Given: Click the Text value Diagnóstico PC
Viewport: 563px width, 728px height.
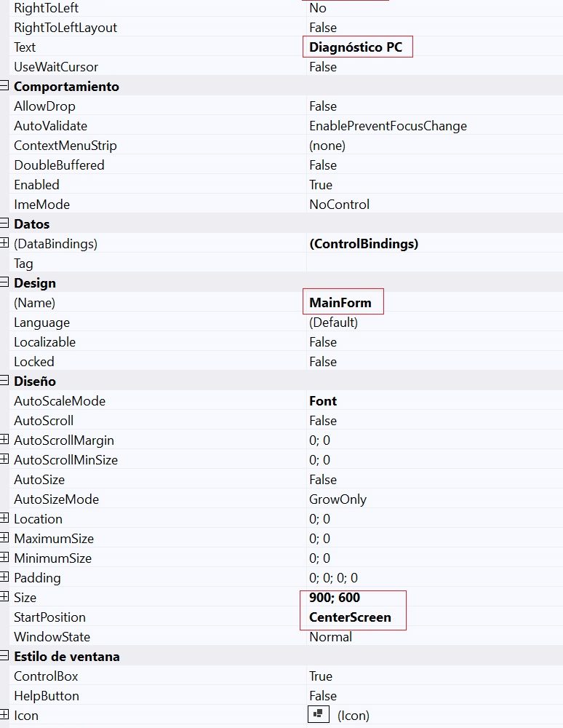Looking at the screenshot, I should pos(356,47).
